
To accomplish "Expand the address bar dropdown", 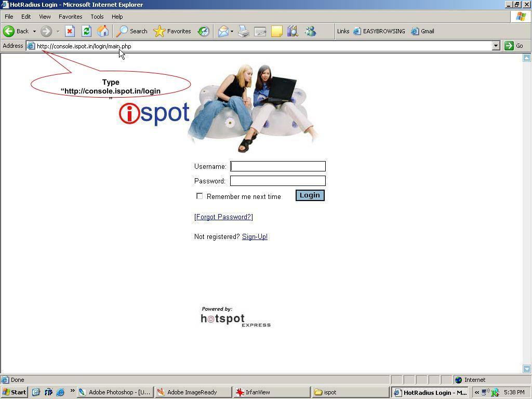I will pyautogui.click(x=496, y=46).
